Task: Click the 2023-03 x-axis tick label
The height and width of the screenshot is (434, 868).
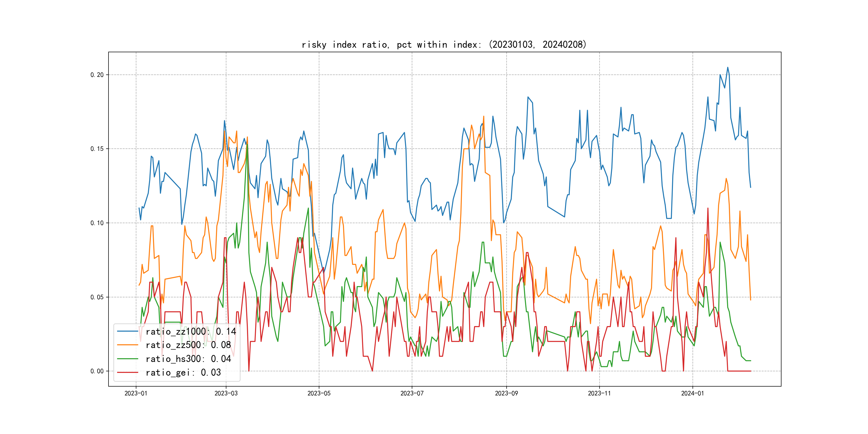Action: (226, 393)
